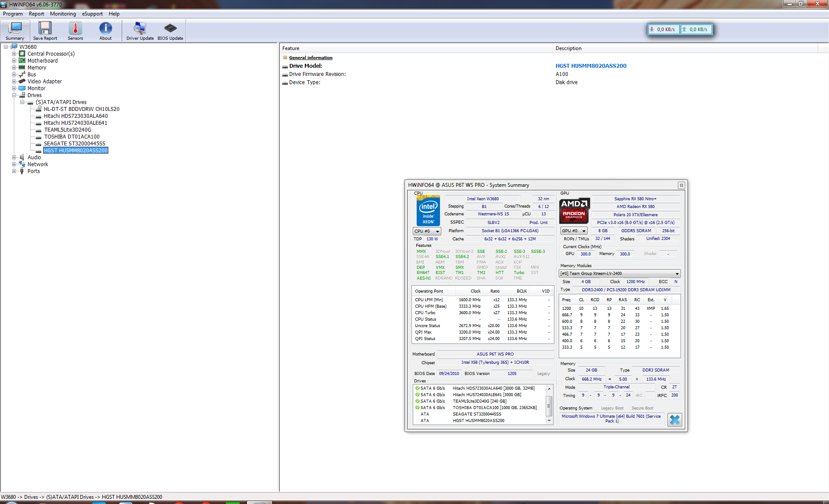Click the small close icon in System Summary title

(x=681, y=185)
